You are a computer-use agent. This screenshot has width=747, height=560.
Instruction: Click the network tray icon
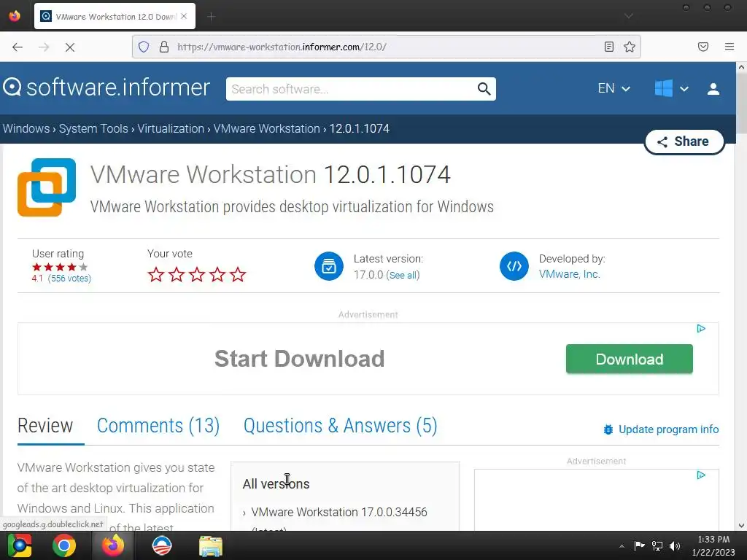(x=657, y=545)
